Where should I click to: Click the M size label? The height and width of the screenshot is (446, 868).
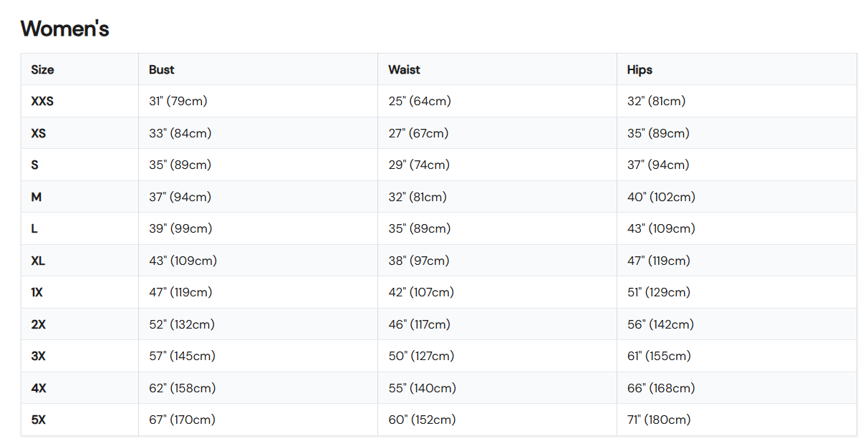click(x=37, y=197)
